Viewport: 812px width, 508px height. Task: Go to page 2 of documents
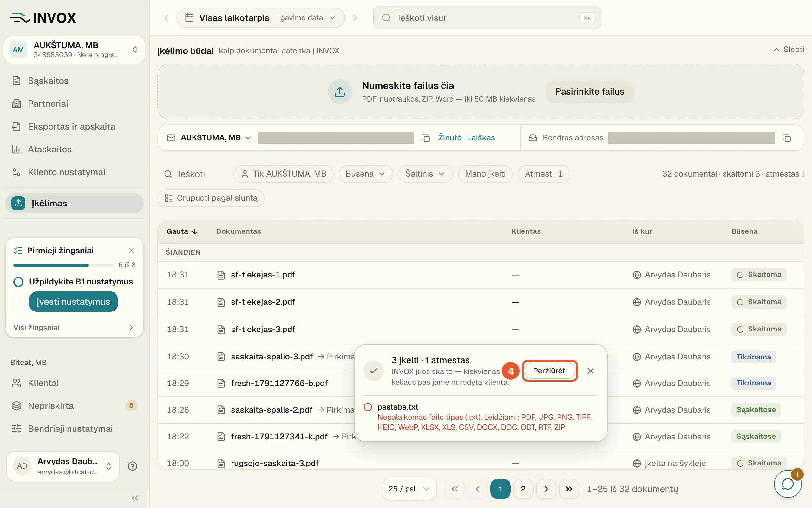(523, 489)
